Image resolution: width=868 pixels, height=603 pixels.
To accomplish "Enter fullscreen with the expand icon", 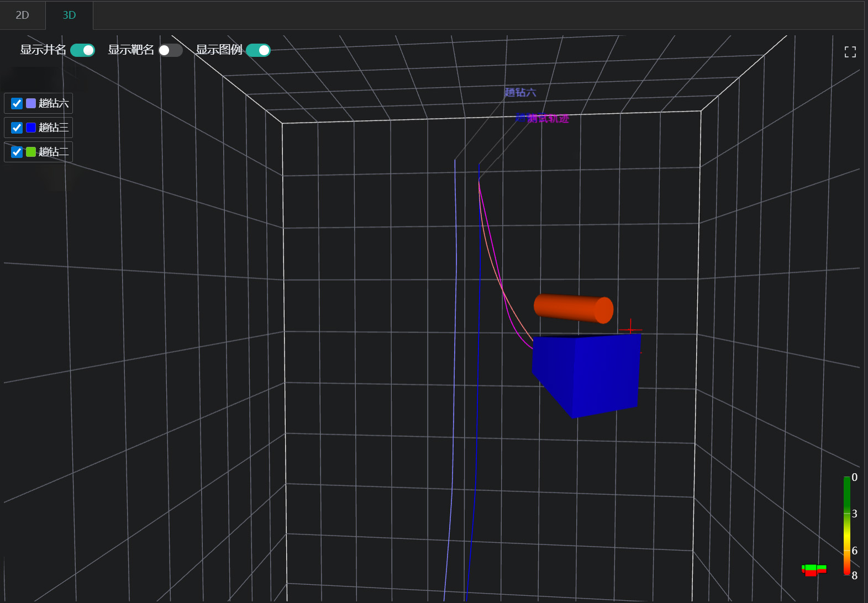I will [x=850, y=52].
